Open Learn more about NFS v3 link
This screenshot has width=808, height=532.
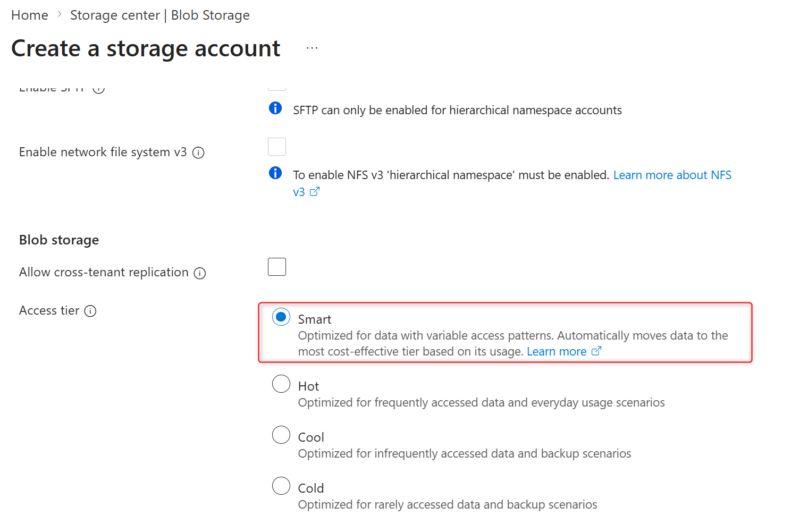click(x=672, y=175)
